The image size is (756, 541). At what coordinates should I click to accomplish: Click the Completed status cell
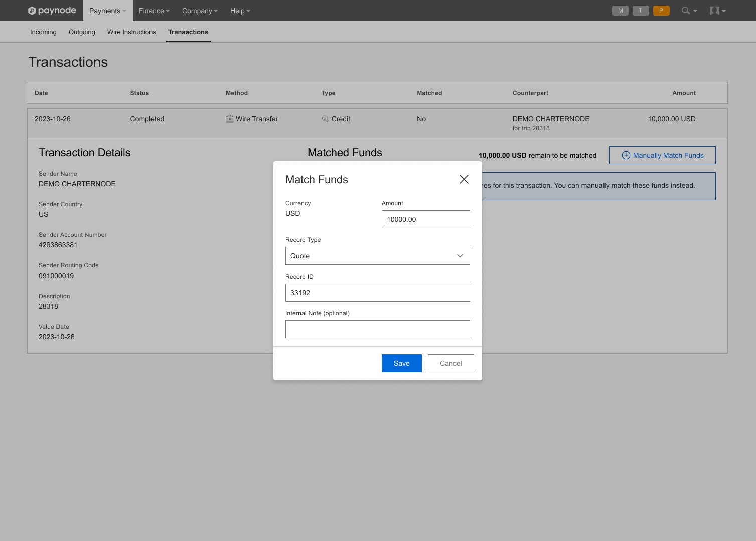[x=147, y=119]
